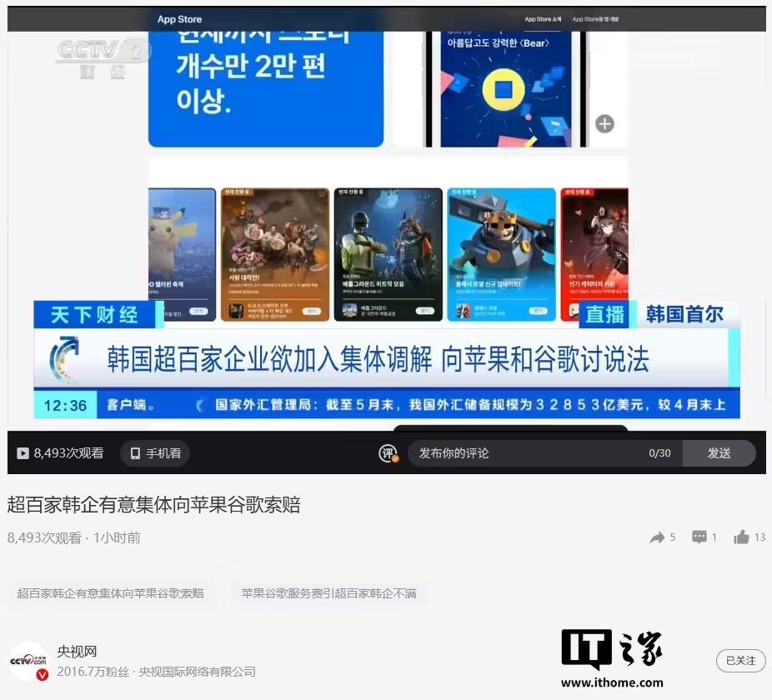Click 2016.7万粉丝 follower count text
Image resolution: width=772 pixels, height=700 pixels.
93,672
